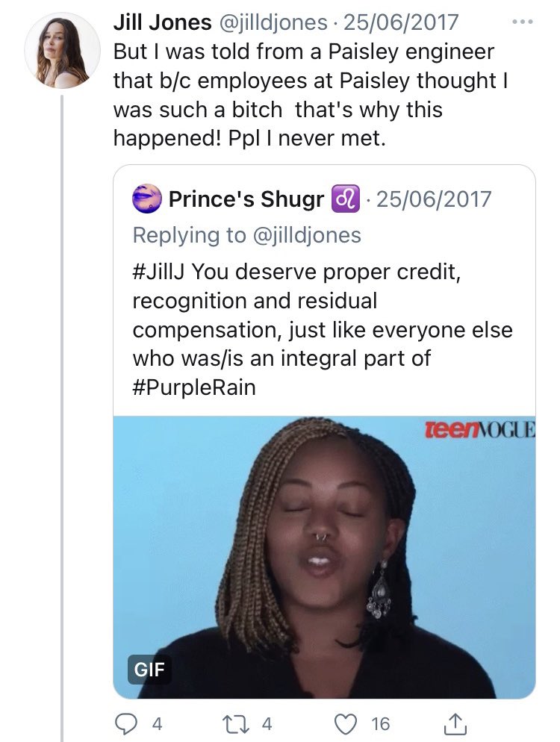Tap the main tweet date 25/06/2017
The width and height of the screenshot is (560, 742).
401,22
